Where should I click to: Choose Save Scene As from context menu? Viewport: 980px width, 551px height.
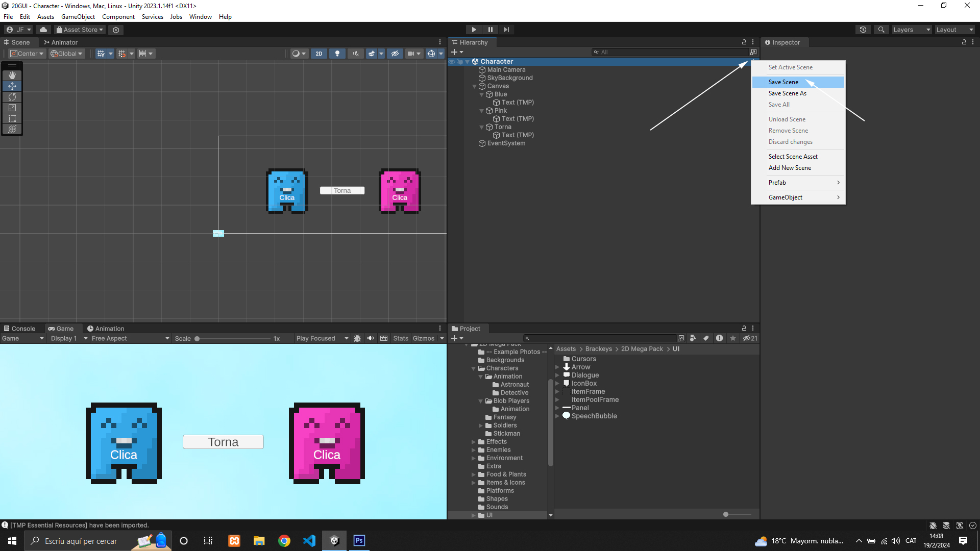click(787, 93)
